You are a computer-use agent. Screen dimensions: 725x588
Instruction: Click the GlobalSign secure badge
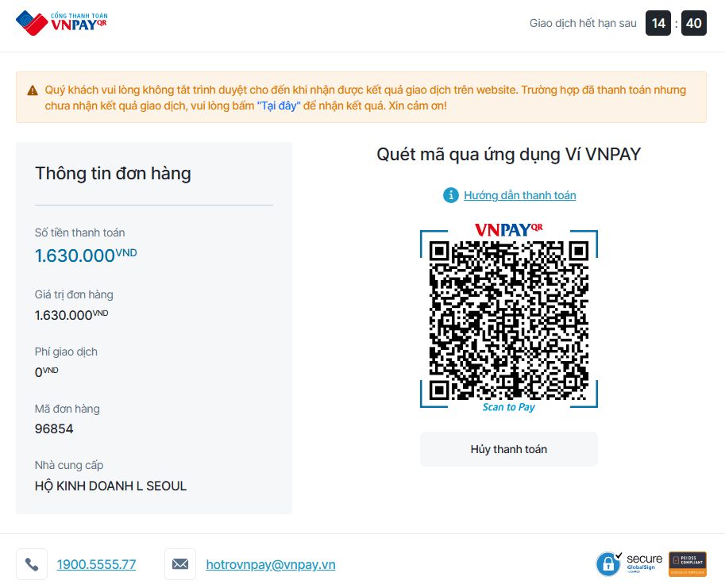(x=630, y=563)
